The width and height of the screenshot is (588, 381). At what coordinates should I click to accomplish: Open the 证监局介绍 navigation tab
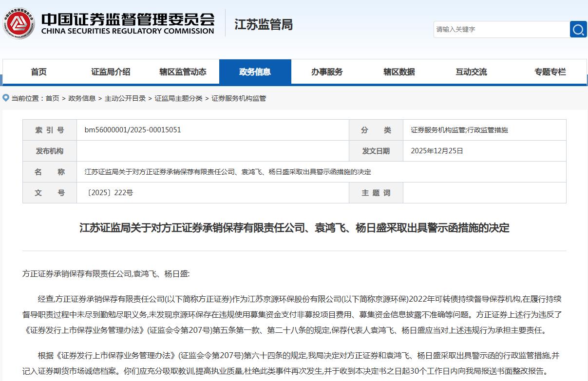(x=111, y=72)
